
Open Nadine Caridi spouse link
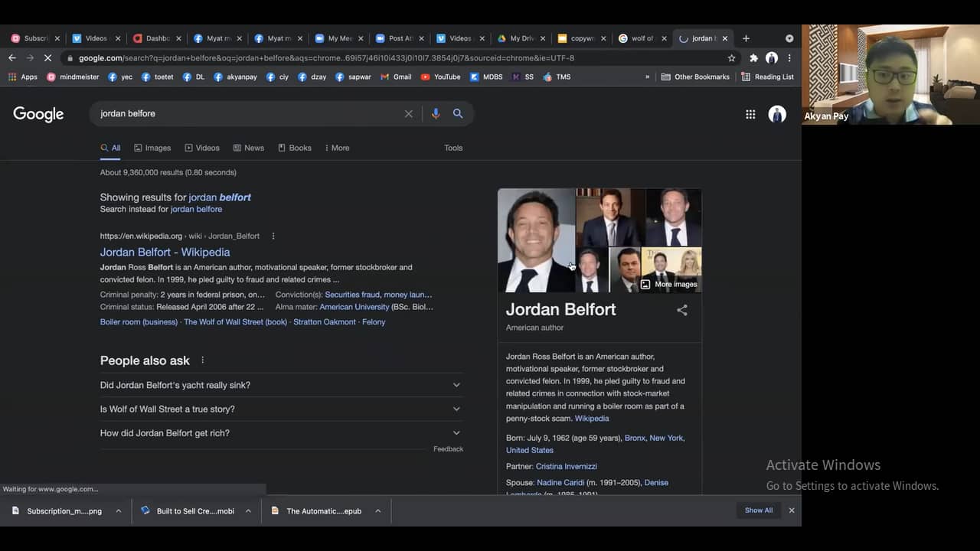(560, 483)
